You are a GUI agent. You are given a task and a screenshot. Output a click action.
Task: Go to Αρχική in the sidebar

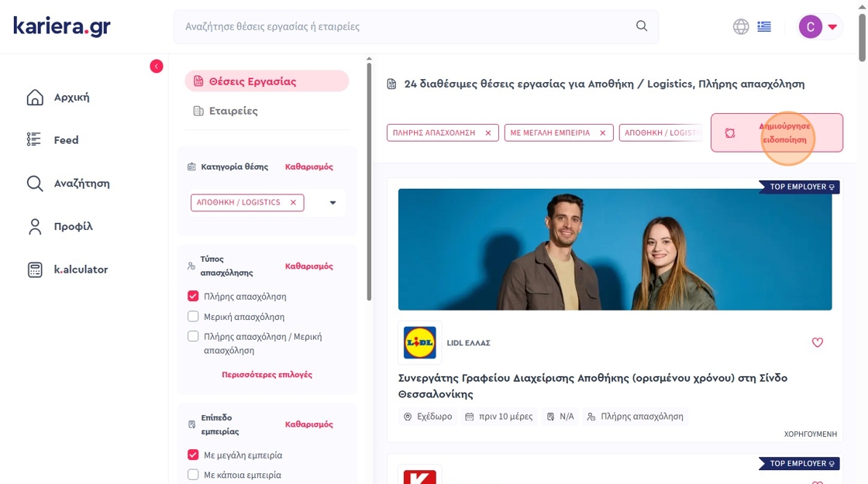coord(58,98)
